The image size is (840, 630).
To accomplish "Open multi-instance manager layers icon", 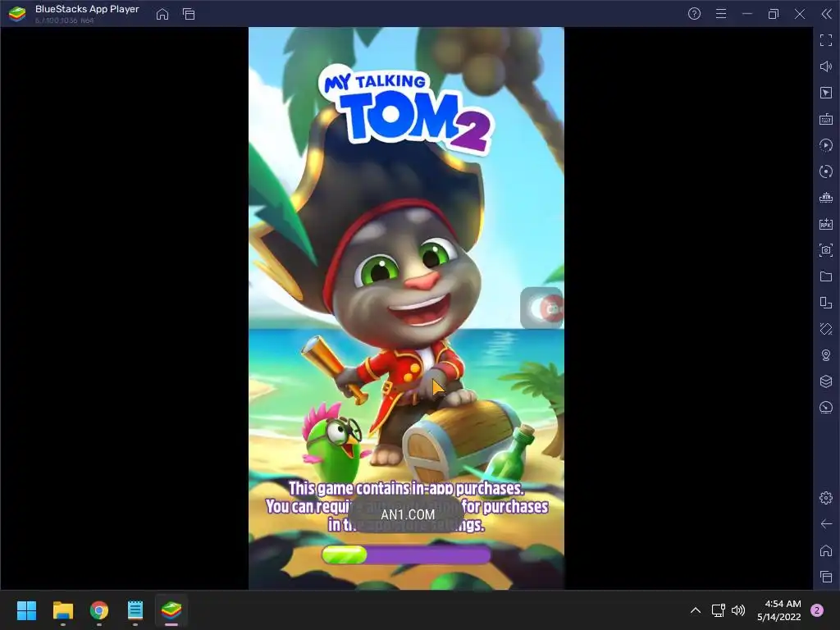I will click(x=825, y=381).
